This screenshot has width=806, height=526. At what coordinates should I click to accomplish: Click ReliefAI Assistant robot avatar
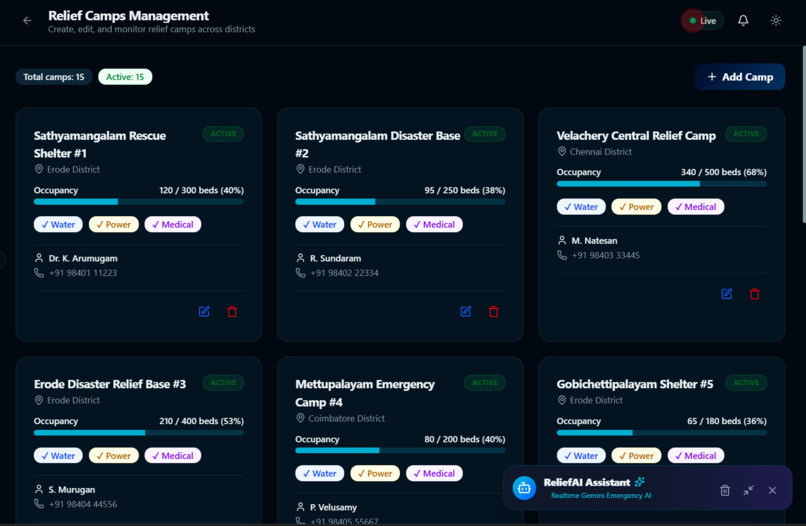(x=524, y=488)
